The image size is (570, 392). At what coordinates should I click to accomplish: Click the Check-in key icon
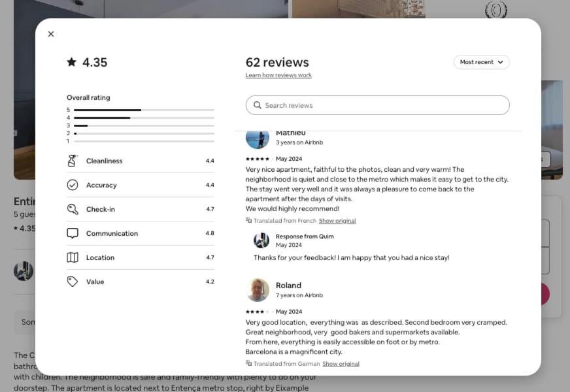(73, 209)
